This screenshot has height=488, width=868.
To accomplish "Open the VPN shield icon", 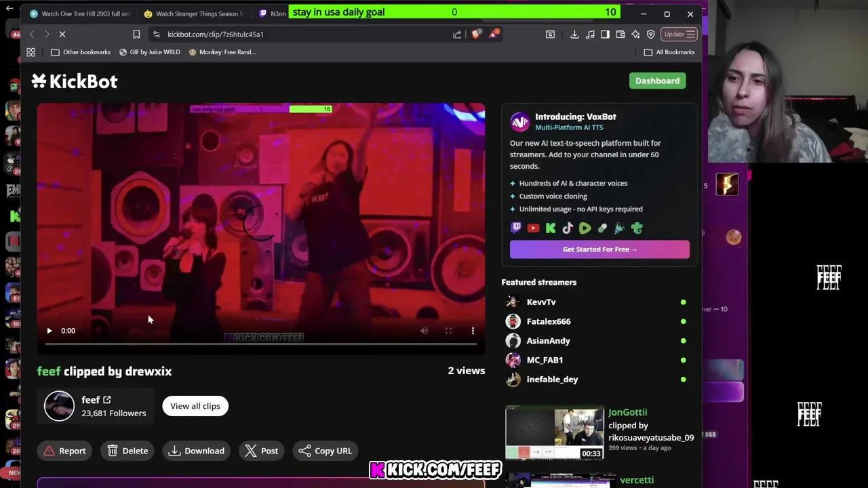I will pyautogui.click(x=650, y=34).
